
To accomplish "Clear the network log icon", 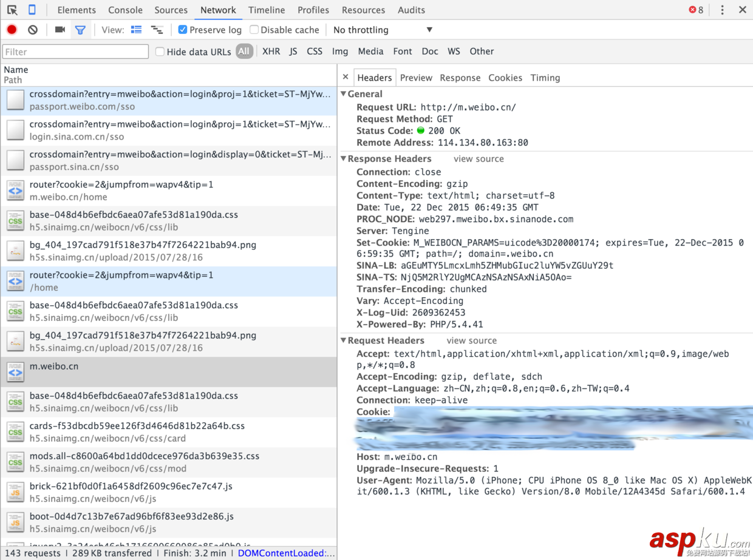I will (x=33, y=30).
